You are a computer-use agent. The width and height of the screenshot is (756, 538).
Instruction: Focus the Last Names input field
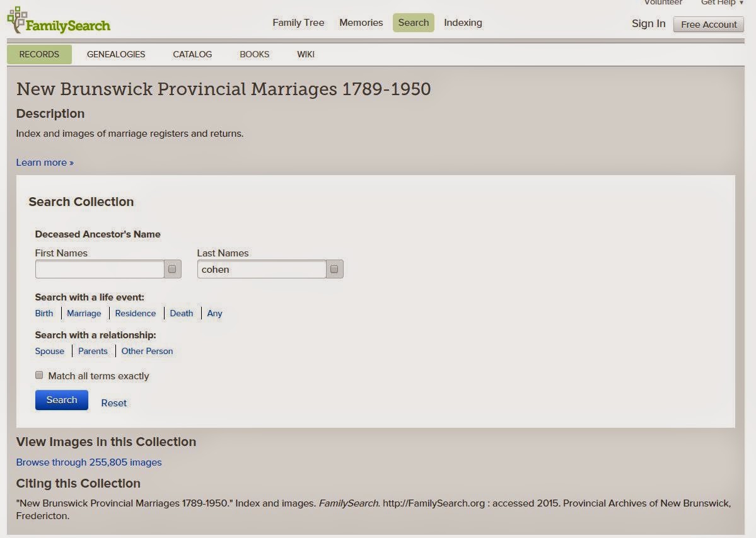(x=262, y=270)
